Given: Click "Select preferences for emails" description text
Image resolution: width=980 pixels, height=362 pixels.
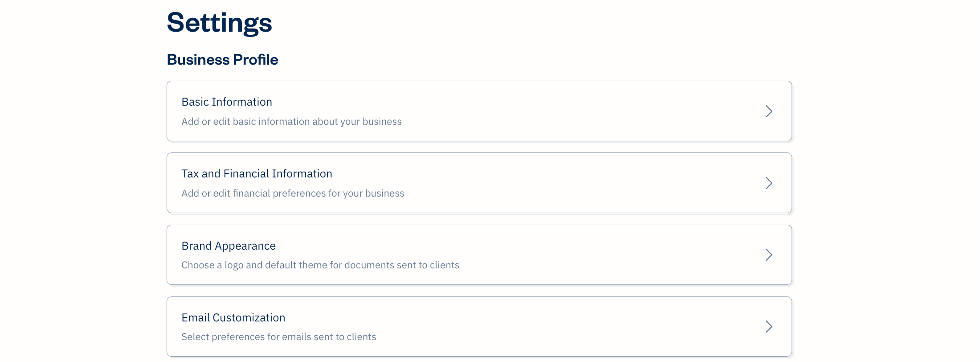Looking at the screenshot, I should pos(279,337).
